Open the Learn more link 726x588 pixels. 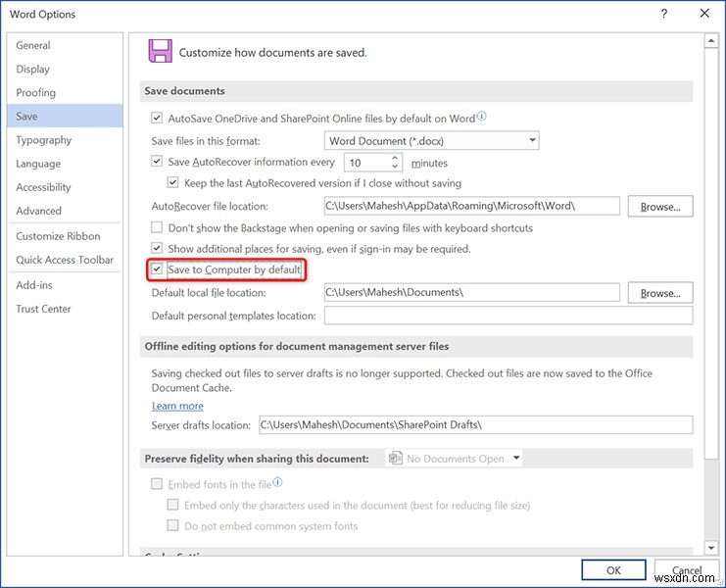coord(177,406)
